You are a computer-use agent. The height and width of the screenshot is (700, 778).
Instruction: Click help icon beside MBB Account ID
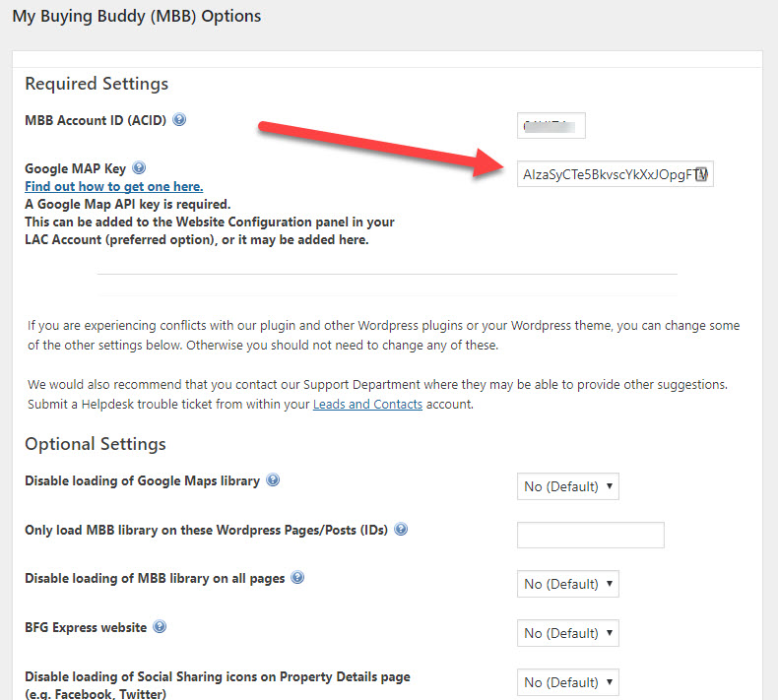(179, 120)
